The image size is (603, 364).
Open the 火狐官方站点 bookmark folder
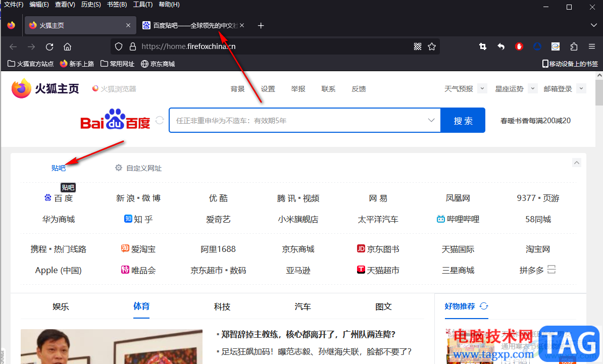point(31,64)
